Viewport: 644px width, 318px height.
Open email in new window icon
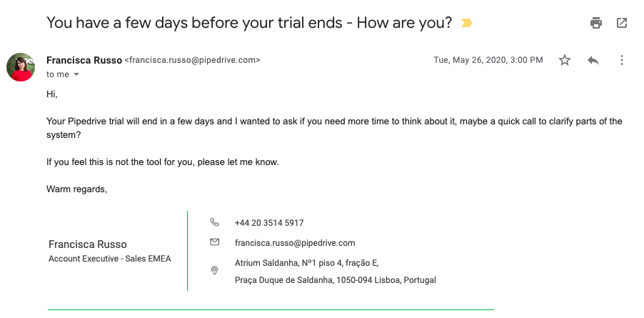tap(622, 23)
